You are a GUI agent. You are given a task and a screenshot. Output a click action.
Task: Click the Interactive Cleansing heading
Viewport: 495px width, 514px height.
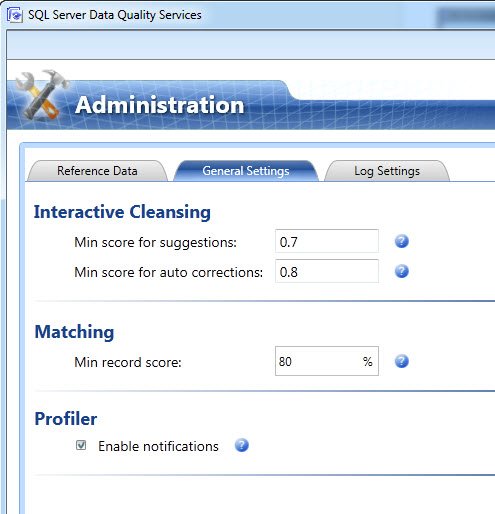click(x=122, y=212)
